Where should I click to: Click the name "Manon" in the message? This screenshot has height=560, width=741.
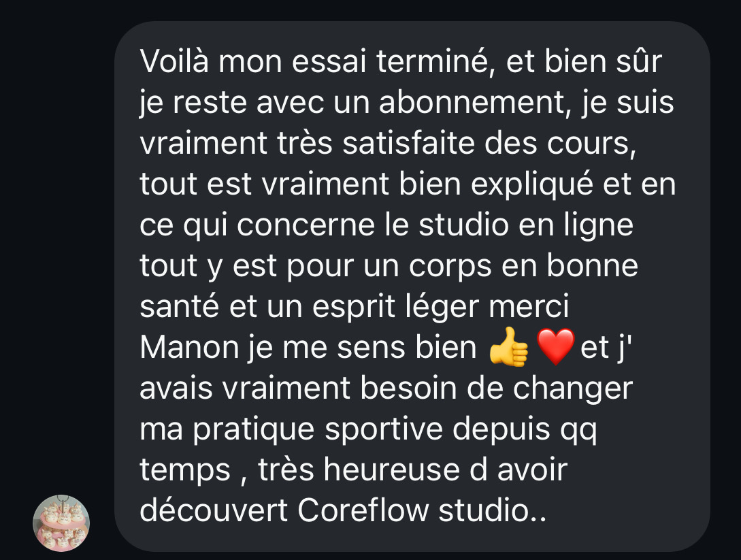pyautogui.click(x=190, y=347)
